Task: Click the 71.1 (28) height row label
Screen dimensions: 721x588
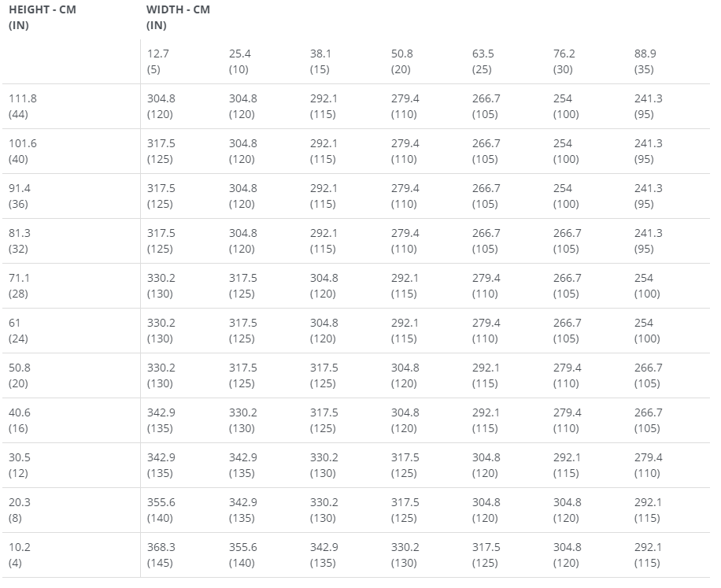Action: pyautogui.click(x=19, y=286)
